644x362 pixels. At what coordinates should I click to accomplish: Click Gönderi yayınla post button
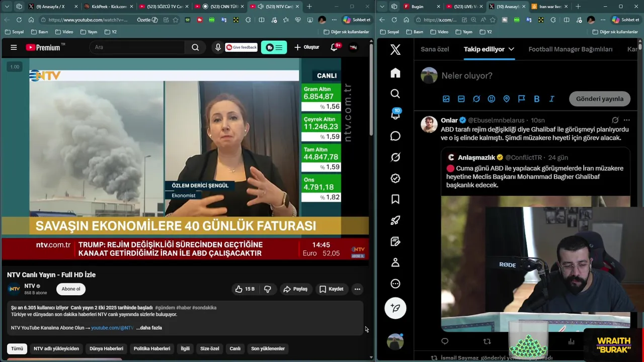pos(600,99)
